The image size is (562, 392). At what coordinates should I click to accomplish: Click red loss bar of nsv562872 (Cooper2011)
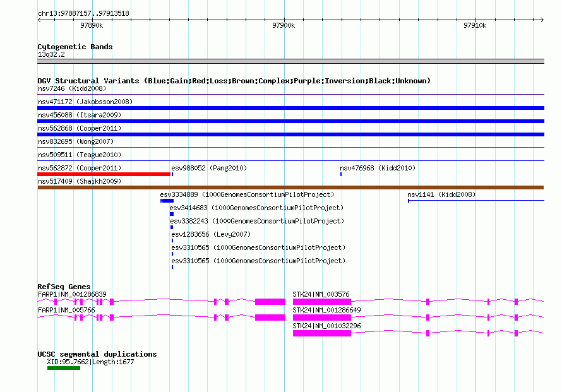click(x=104, y=174)
